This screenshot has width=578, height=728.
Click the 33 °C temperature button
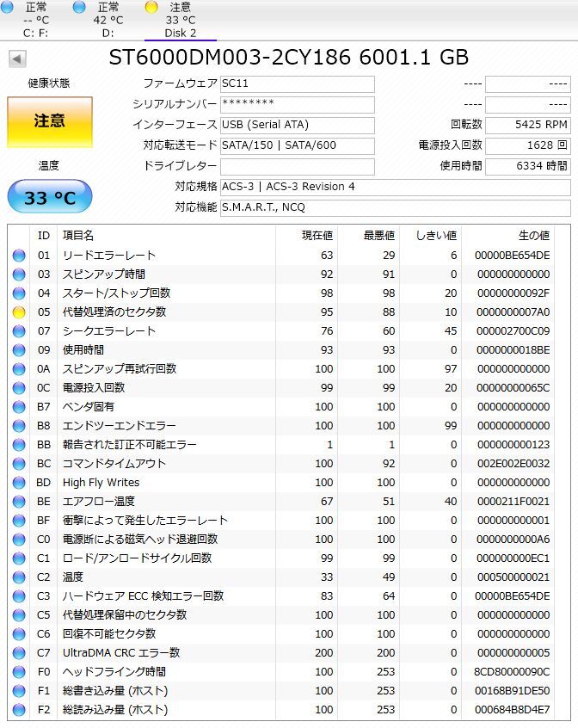point(50,197)
